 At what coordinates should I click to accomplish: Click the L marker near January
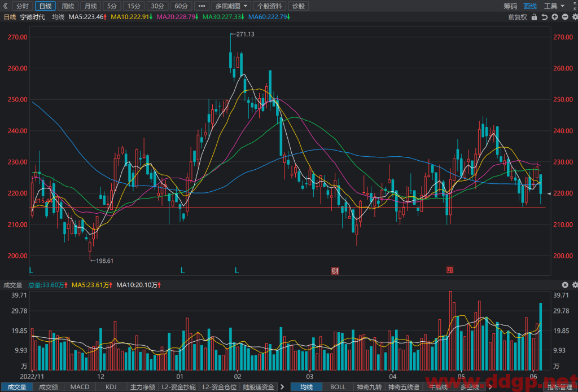(182, 271)
